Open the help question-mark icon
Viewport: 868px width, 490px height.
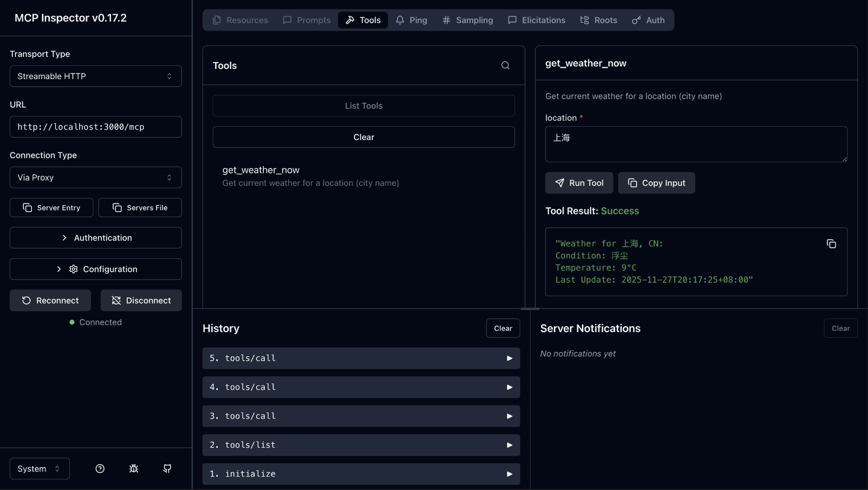click(x=100, y=469)
